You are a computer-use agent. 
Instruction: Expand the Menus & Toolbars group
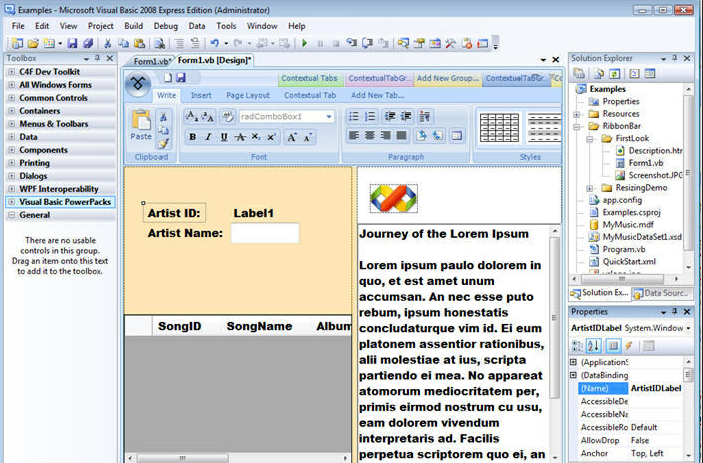point(12,124)
